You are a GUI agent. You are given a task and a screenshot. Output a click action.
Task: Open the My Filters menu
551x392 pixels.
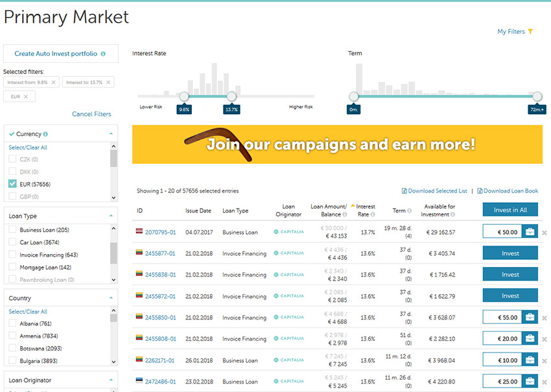coord(511,30)
